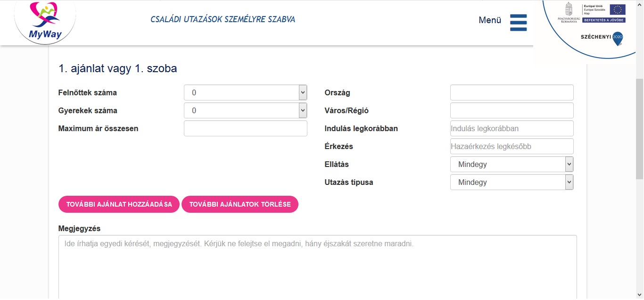Click the További ajánlat hozzáadása button

(x=119, y=205)
